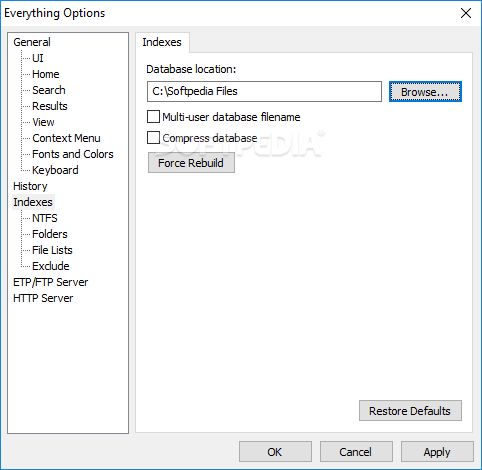This screenshot has height=470, width=482.
Task: Toggle the Compress database checkbox
Action: pyautogui.click(x=153, y=138)
